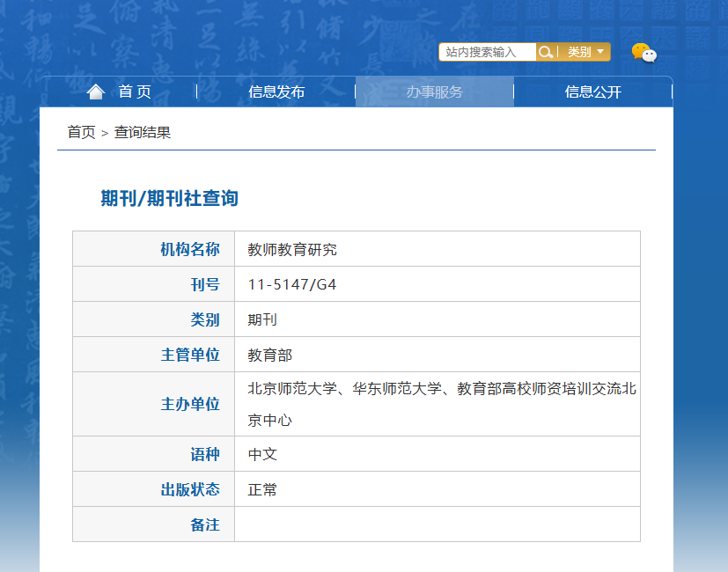This screenshot has height=572, width=728.
Task: Click the 查询结果 breadcrumb text
Action: pyautogui.click(x=143, y=132)
